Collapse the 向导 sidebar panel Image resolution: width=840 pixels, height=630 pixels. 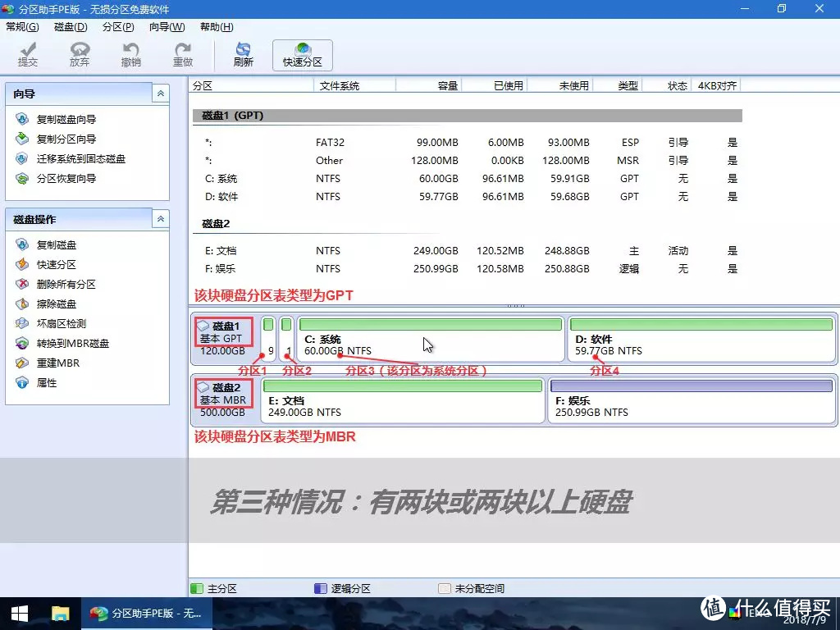click(x=161, y=94)
